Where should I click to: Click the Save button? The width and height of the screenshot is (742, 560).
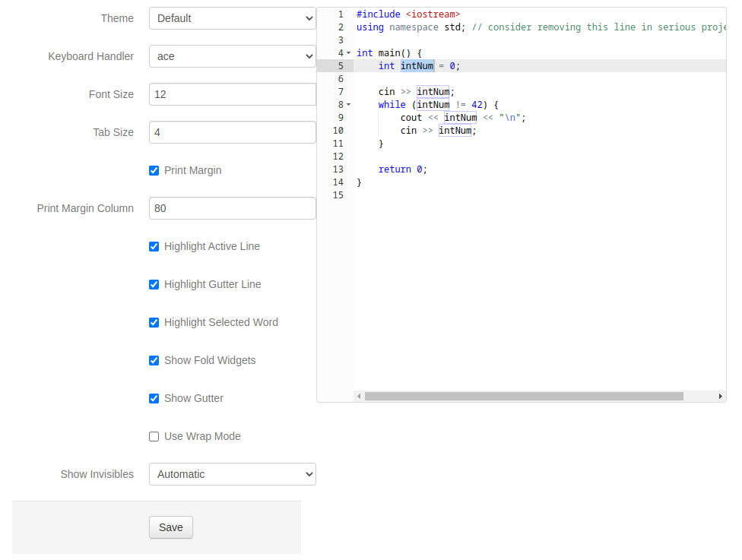click(170, 527)
